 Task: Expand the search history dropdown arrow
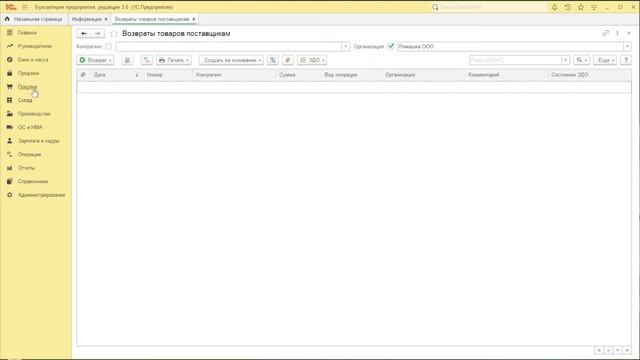coord(566,60)
